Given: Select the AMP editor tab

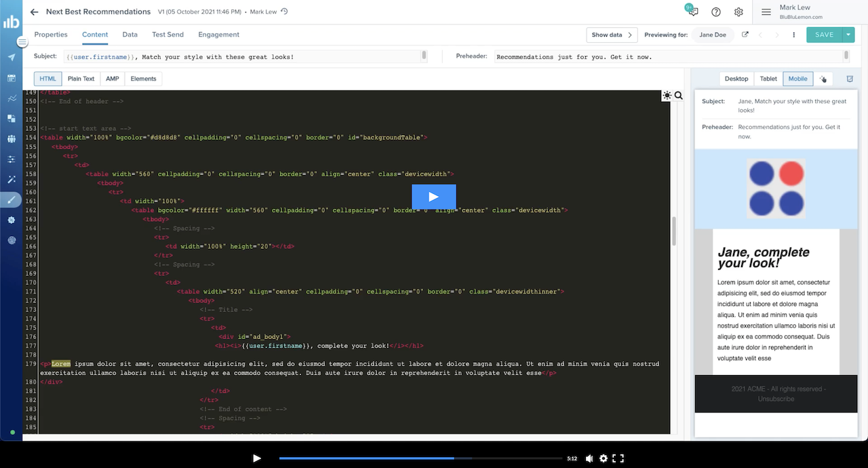Looking at the screenshot, I should [x=113, y=79].
